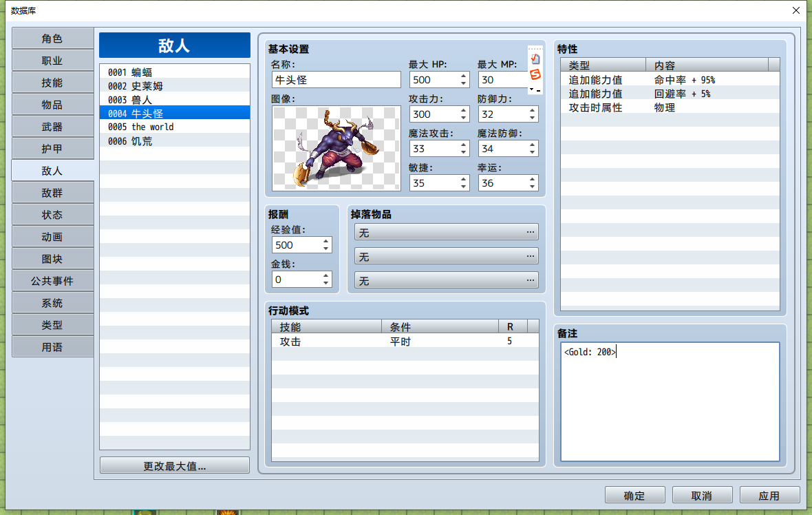Screen dimensions: 812x515
Task: Click the 名称 field containing 牛头怪
Action: [x=336, y=80]
